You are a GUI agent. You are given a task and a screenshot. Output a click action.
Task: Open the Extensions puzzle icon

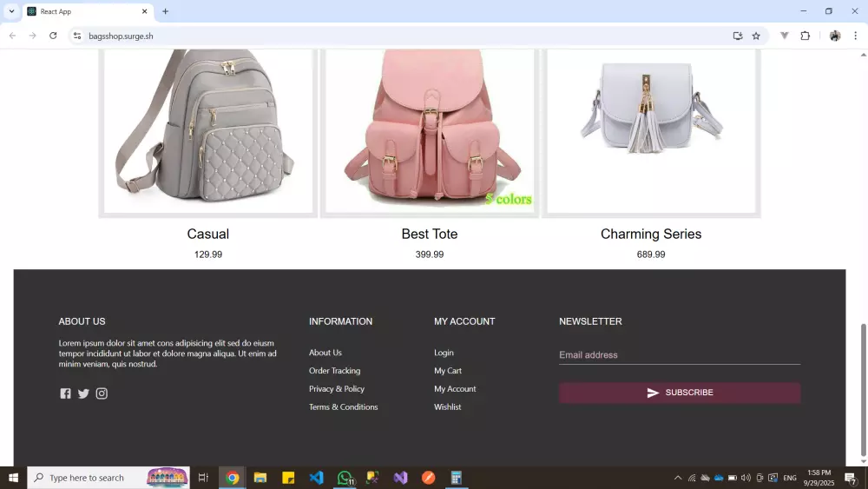click(x=805, y=36)
